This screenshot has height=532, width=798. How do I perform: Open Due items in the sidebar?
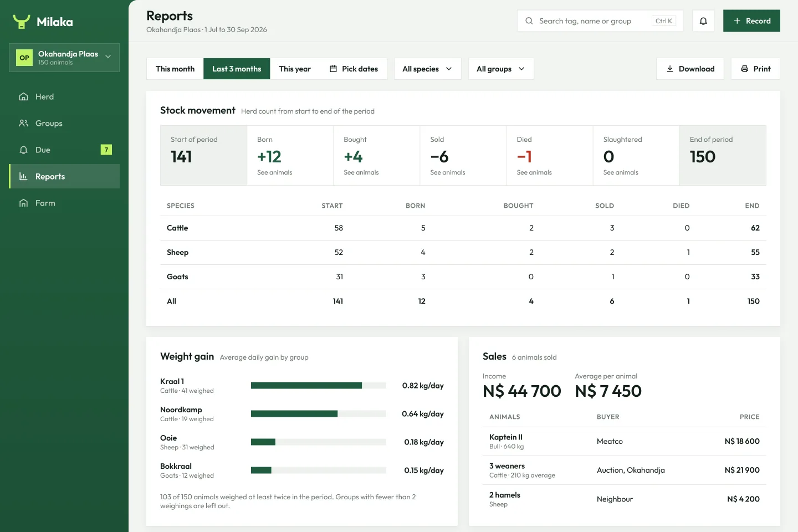(x=64, y=150)
